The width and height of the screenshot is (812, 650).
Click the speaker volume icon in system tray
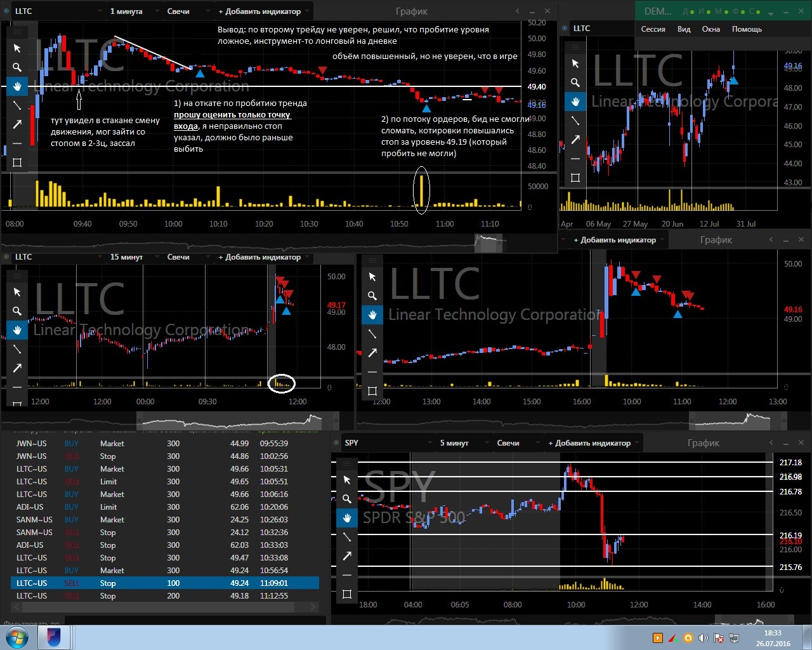703,638
